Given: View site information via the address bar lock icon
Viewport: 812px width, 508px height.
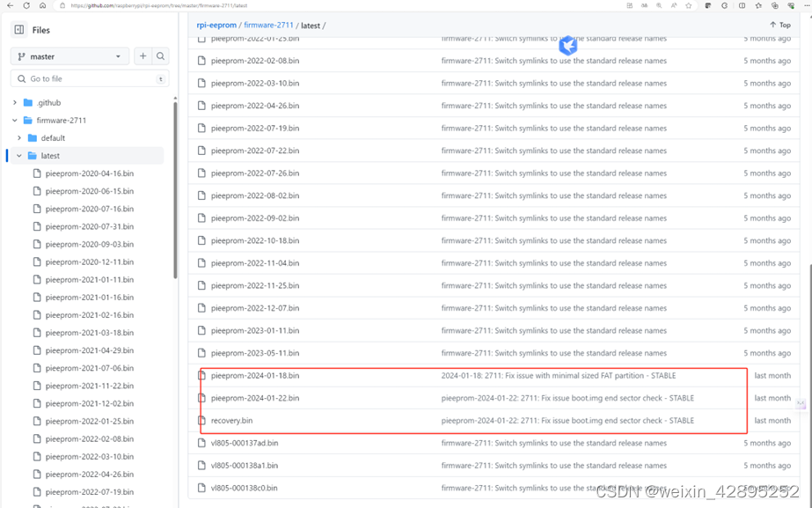Looking at the screenshot, I should point(62,5).
